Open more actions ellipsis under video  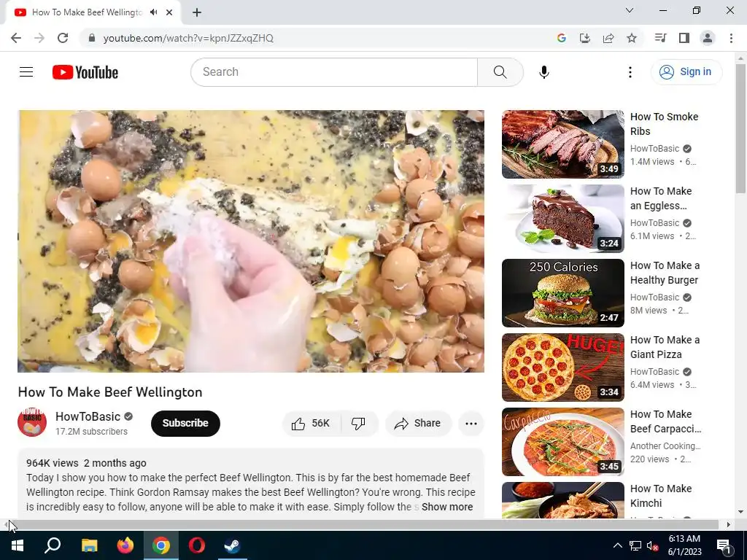click(x=471, y=424)
